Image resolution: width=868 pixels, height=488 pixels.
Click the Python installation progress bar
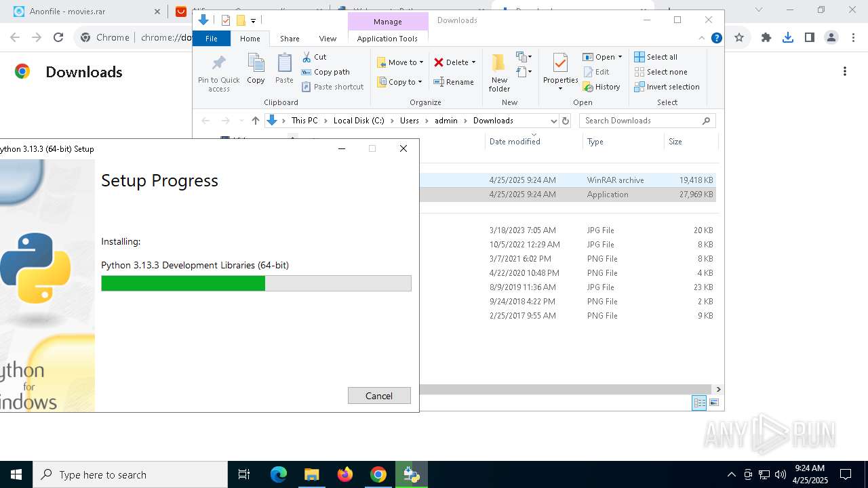point(256,283)
